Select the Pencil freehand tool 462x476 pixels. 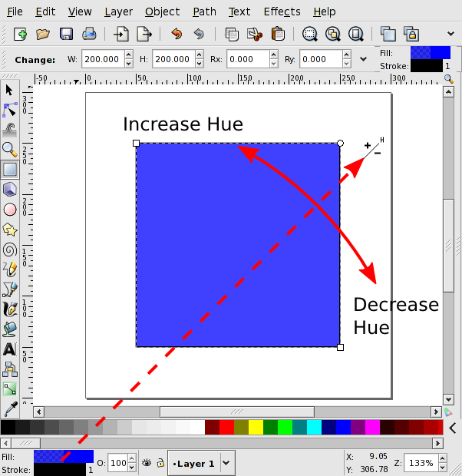(10, 269)
